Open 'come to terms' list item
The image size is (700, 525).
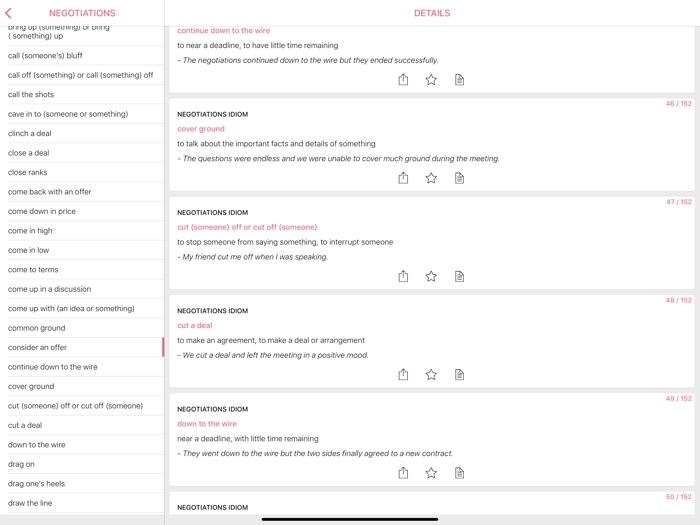pos(82,269)
